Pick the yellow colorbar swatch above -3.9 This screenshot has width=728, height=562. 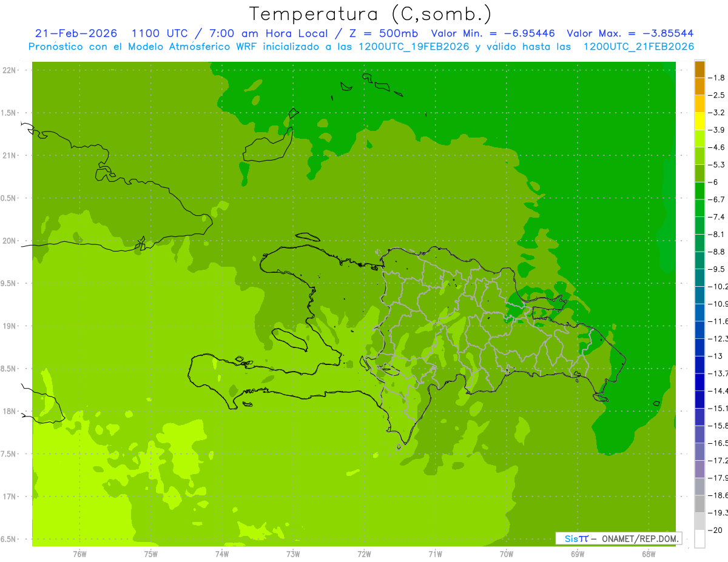point(699,121)
